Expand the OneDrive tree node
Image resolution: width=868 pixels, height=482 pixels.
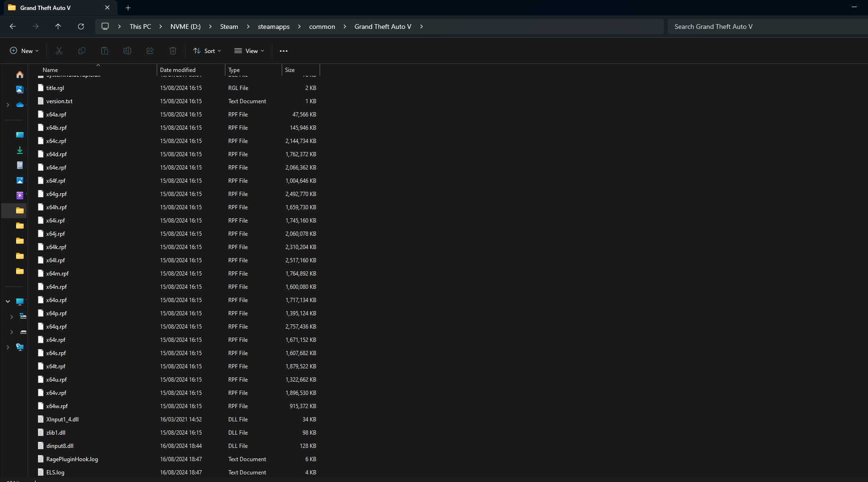[8, 105]
